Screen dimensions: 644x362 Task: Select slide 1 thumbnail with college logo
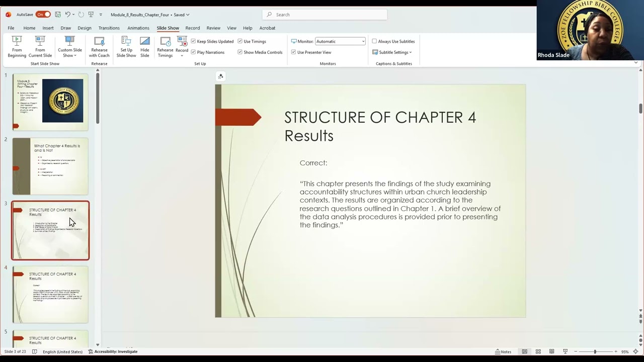coord(50,102)
